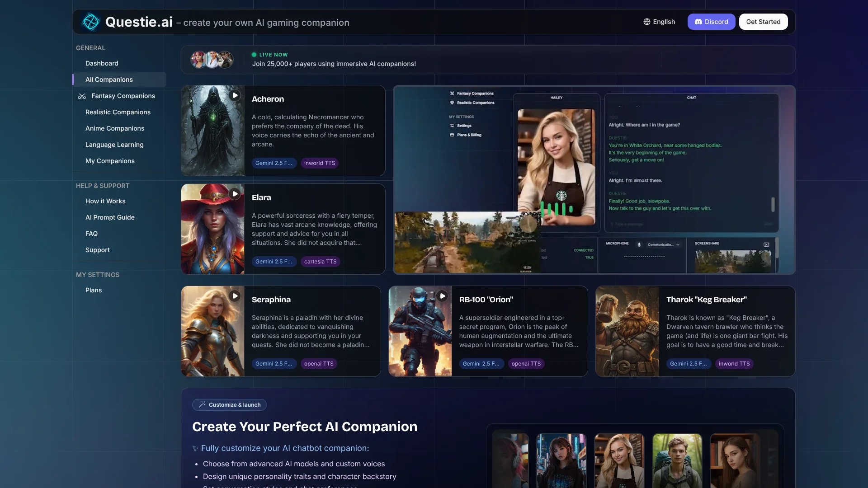
Task: Open the AI Prompt Guide link
Action: click(110, 217)
